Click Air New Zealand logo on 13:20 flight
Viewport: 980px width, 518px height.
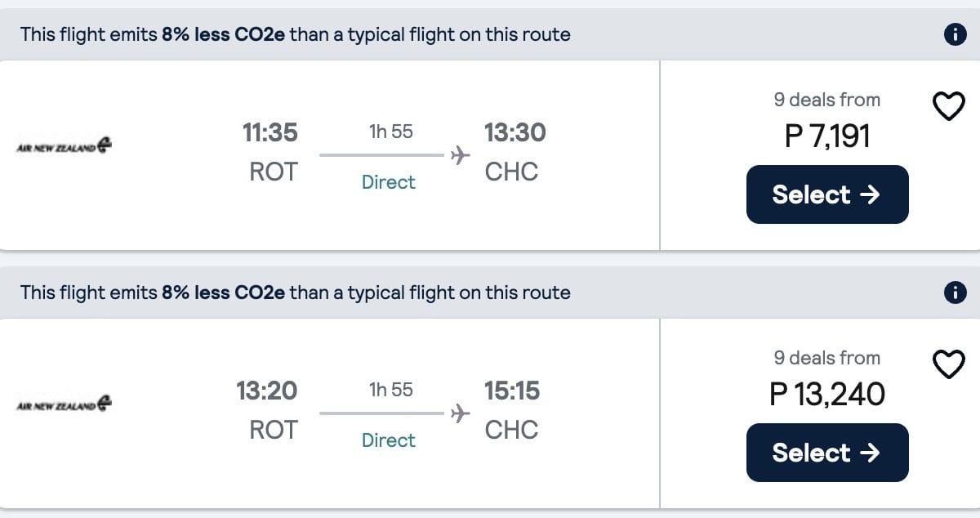pyautogui.click(x=65, y=404)
